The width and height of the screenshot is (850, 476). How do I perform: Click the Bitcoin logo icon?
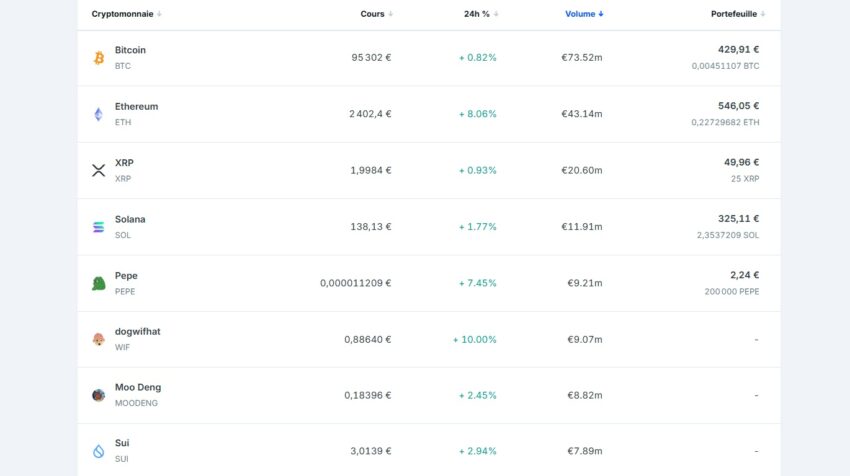click(x=99, y=57)
